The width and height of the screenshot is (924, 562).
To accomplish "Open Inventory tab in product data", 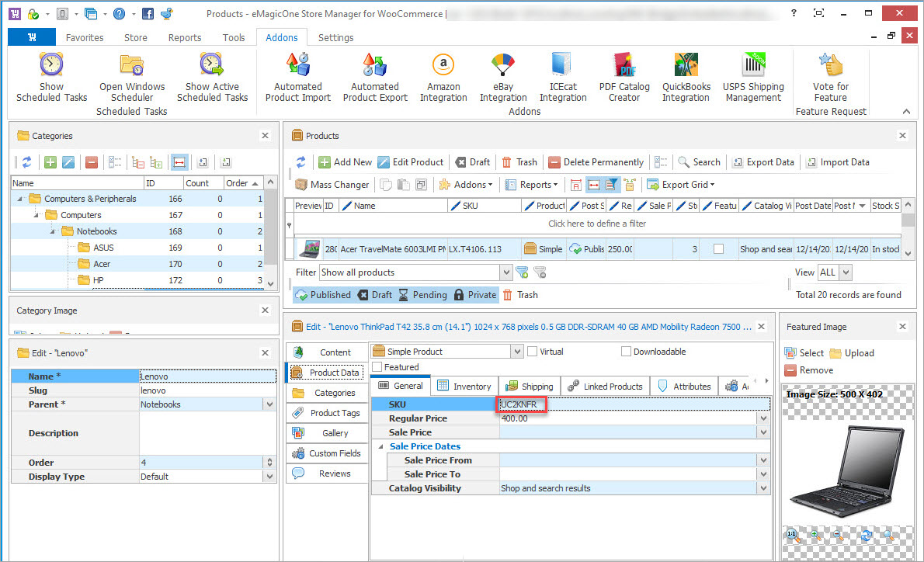I will [x=464, y=387].
